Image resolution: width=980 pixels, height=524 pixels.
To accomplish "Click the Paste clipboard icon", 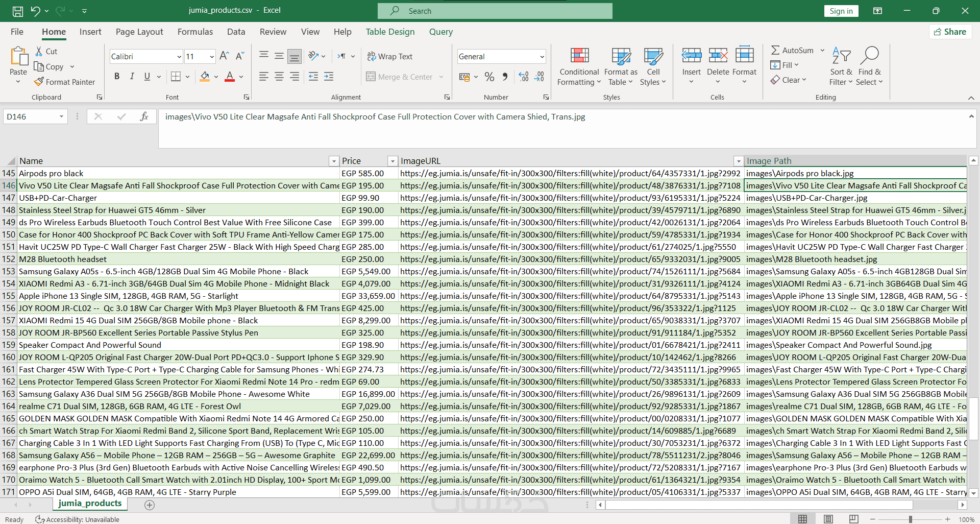I will (18, 57).
